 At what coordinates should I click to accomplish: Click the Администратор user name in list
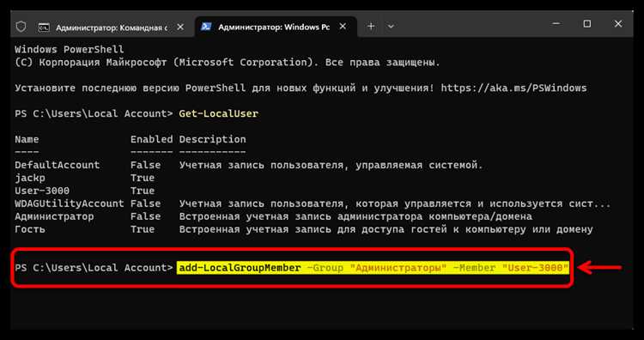(54, 216)
